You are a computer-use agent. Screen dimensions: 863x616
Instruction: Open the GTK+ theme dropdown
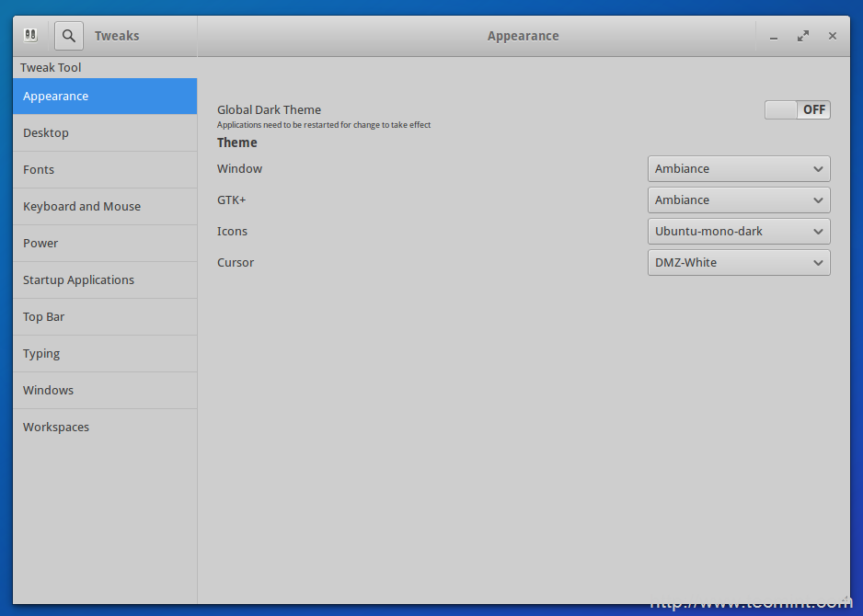click(x=739, y=200)
